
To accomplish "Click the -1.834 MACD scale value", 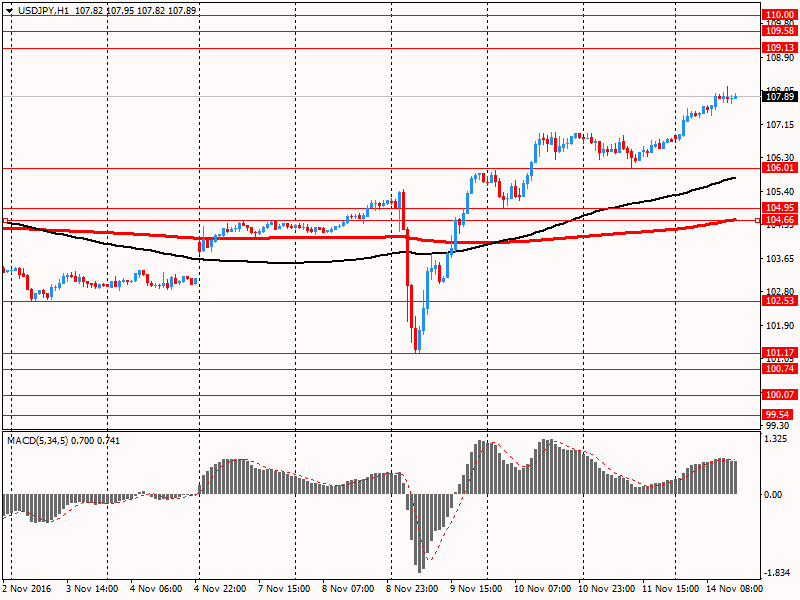I will (778, 573).
